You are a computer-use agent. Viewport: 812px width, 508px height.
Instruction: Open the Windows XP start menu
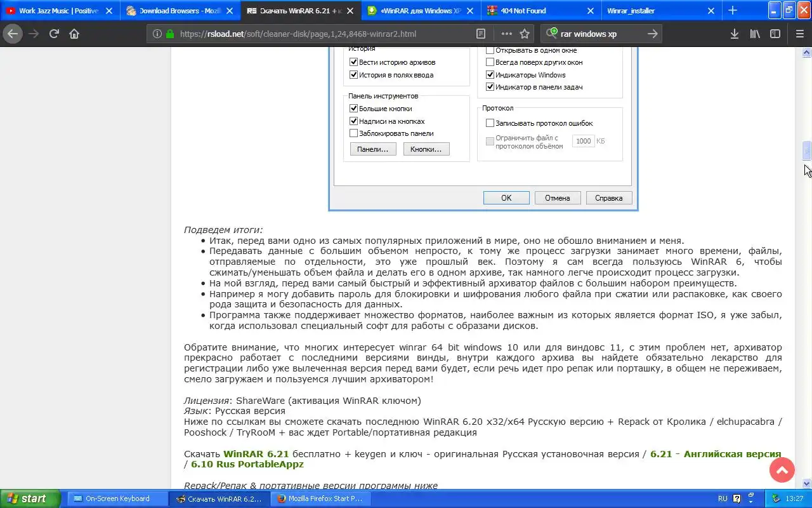pyautogui.click(x=30, y=498)
